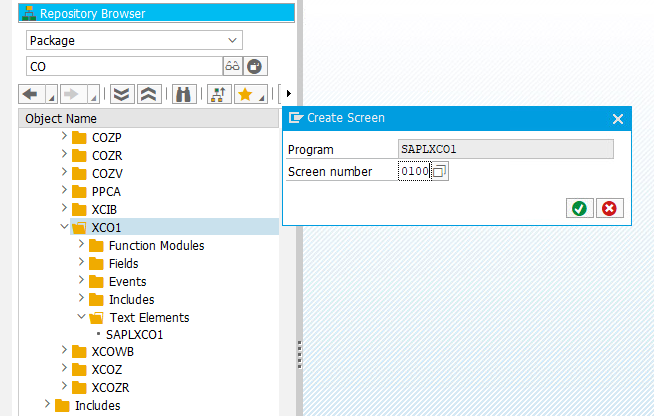Click the binoculars Find icon

[x=183, y=95]
